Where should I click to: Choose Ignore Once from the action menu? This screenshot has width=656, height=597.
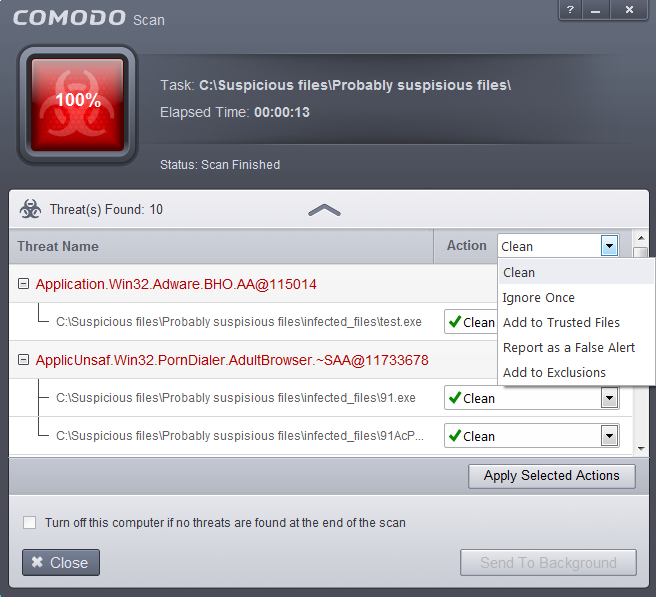pyautogui.click(x=576, y=297)
